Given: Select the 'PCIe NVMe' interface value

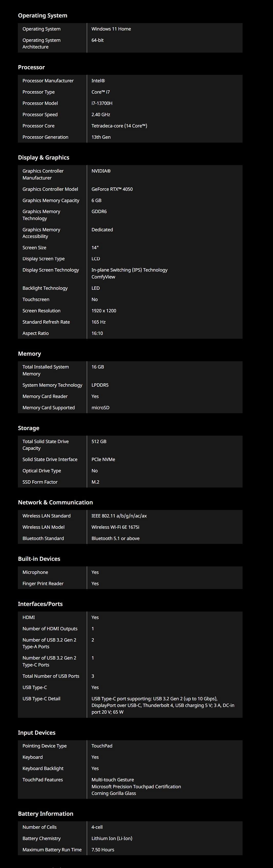Looking at the screenshot, I should click(103, 460).
